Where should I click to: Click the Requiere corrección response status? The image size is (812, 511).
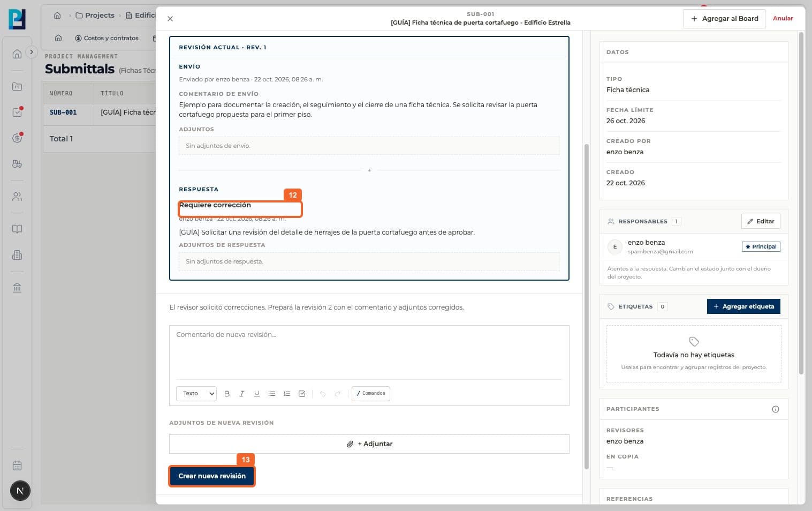pyautogui.click(x=215, y=205)
